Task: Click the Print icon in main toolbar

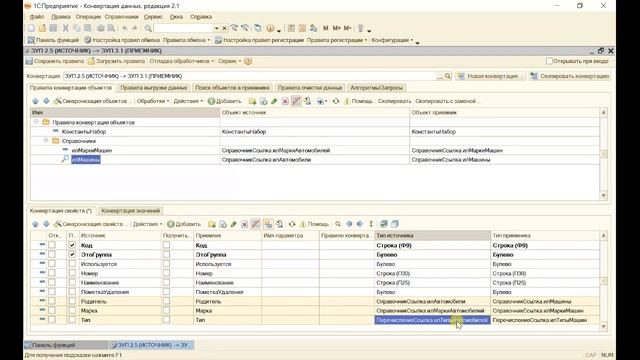Action: pyautogui.click(x=100, y=28)
